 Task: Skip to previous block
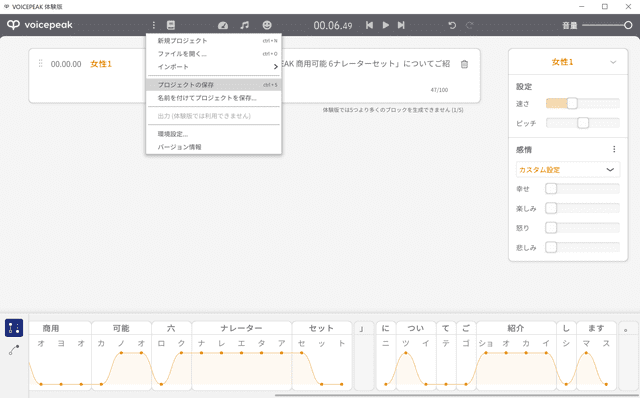pos(369,25)
